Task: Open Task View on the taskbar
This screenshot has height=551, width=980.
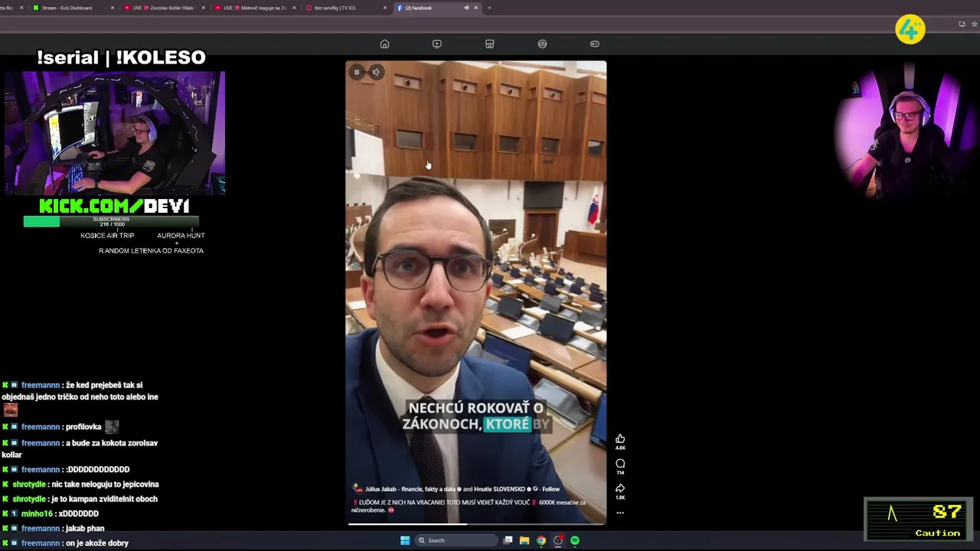Action: click(x=508, y=540)
